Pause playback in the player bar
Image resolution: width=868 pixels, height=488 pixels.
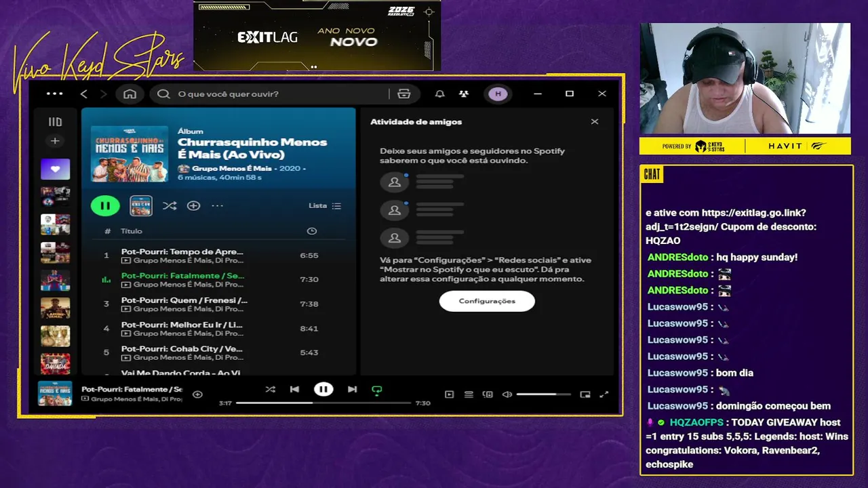[x=323, y=389]
